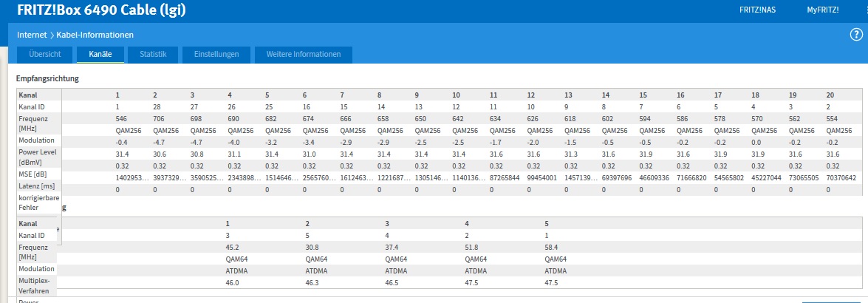This screenshot has width=868, height=303.
Task: Click MSE value 31.1
Action: click(233, 154)
